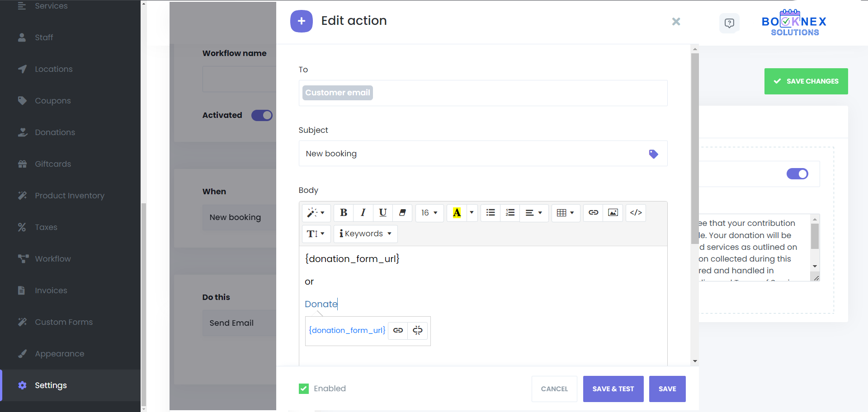
Task: Toggle the switch in right panel
Action: pyautogui.click(x=797, y=174)
